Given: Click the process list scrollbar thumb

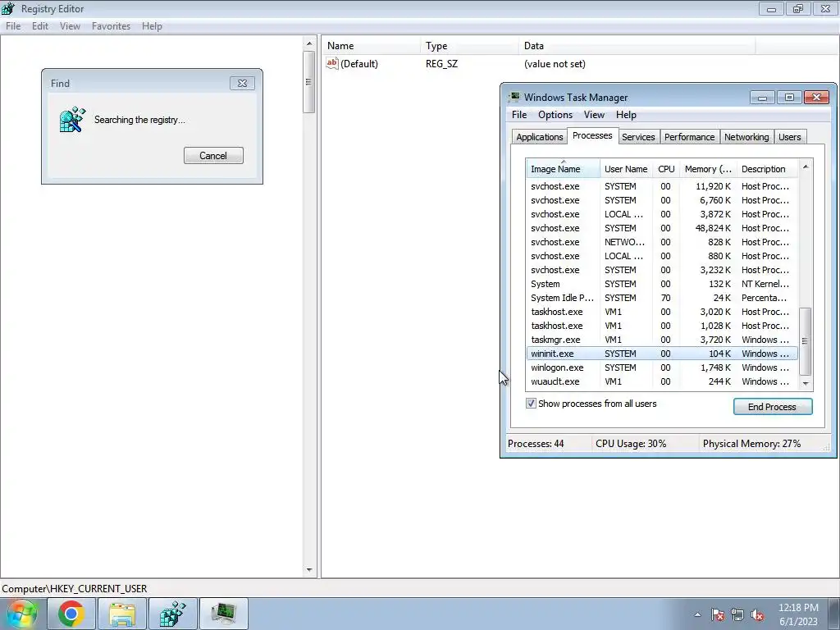Looking at the screenshot, I should 805,340.
